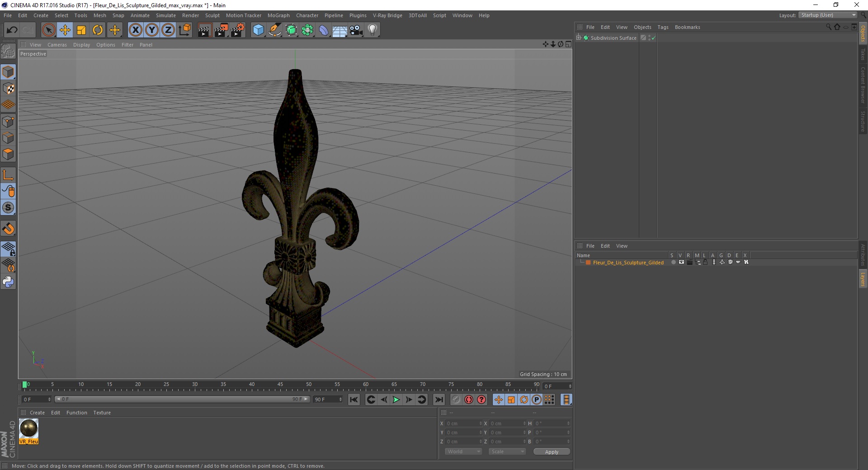The image size is (868, 470).
Task: Open the MoGraph menu
Action: click(x=278, y=15)
